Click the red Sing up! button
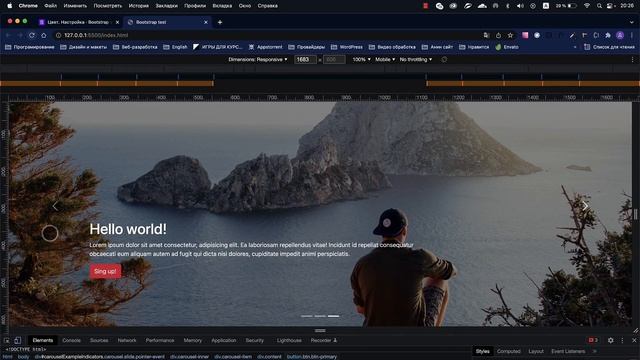Image resolution: width=640 pixels, height=360 pixels. (105, 271)
